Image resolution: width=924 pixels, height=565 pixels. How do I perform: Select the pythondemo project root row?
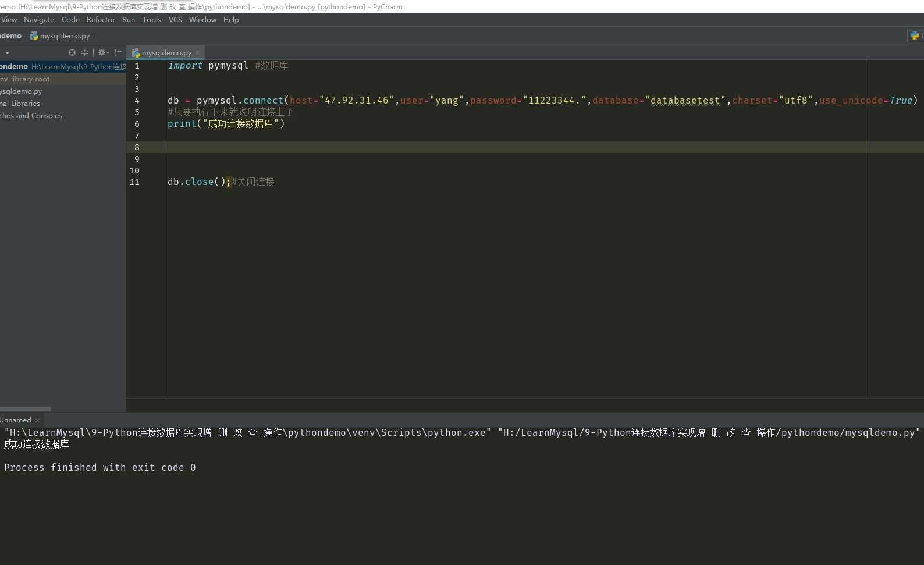pyautogui.click(x=63, y=67)
